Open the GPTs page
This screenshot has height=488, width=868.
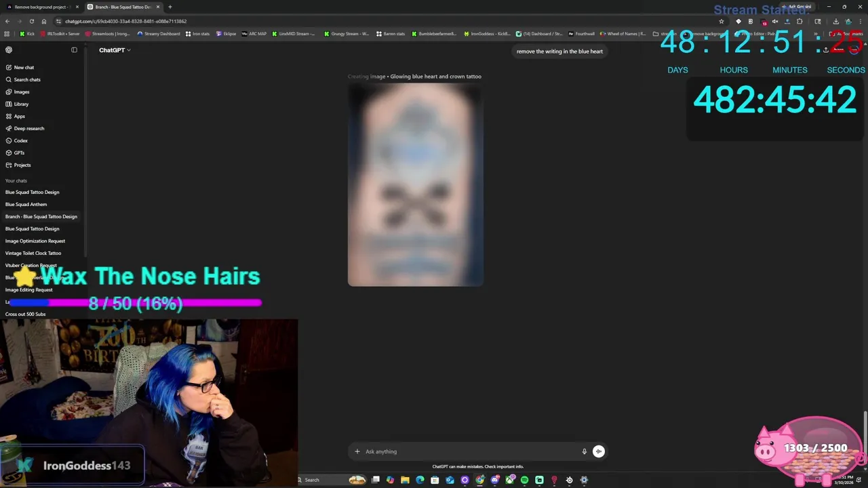20,152
